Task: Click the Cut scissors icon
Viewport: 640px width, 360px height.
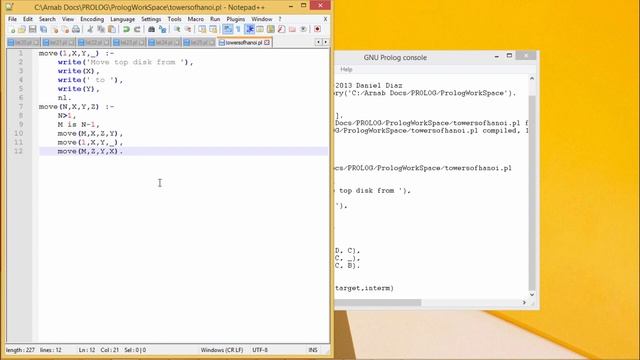Action: (90, 29)
